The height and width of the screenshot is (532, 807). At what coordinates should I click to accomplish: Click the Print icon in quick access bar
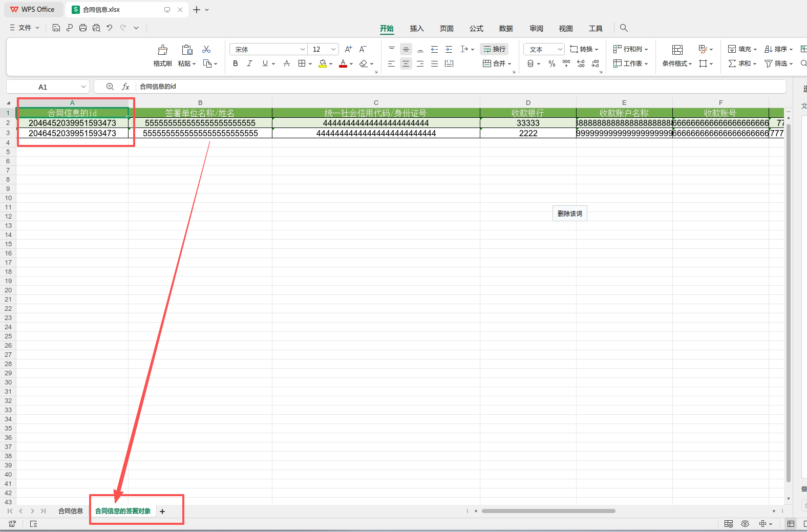[83, 28]
